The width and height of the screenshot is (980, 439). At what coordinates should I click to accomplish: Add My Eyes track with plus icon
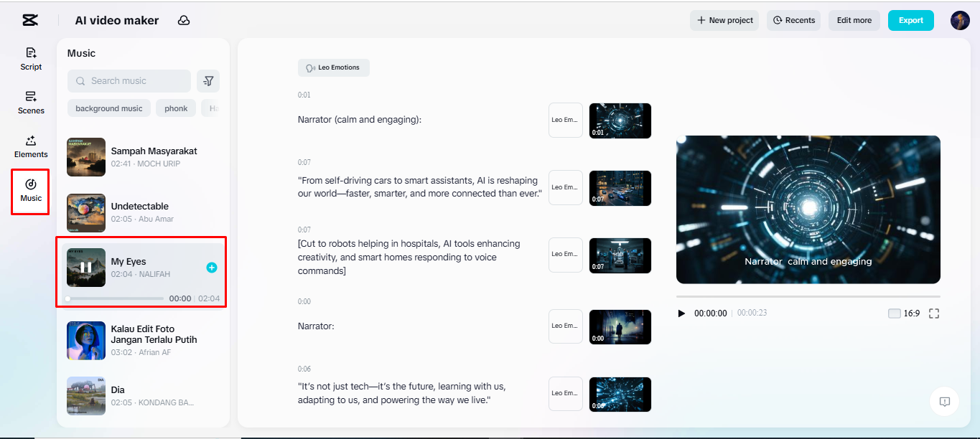click(x=212, y=268)
